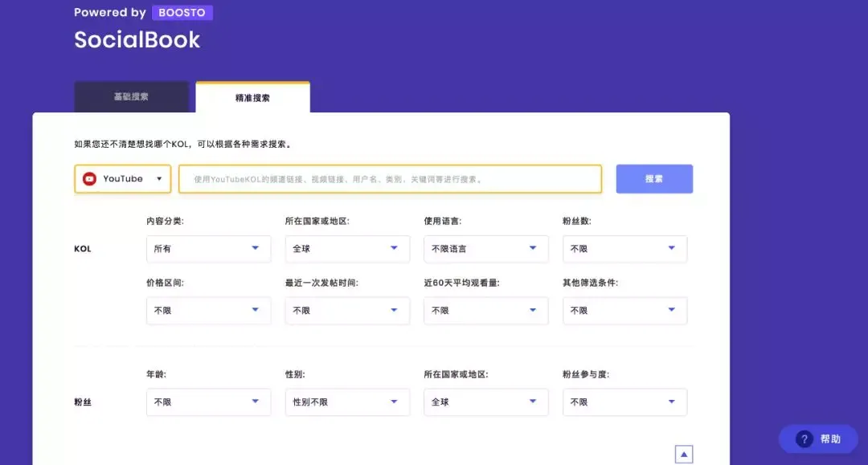Expand the 近60天平均观看量 dropdown
This screenshot has width=868, height=465.
[486, 311]
